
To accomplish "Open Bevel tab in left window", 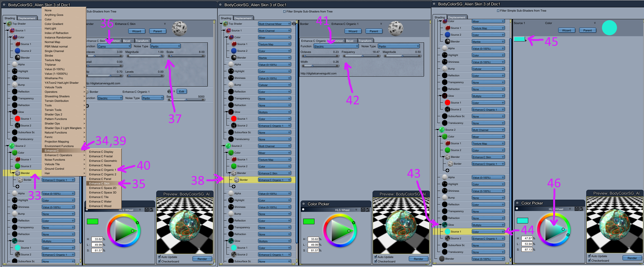I will tap(127, 41).
